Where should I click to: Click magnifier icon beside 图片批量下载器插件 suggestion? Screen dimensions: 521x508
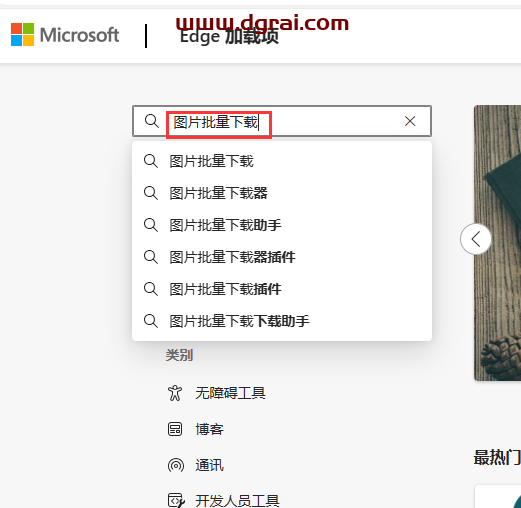tap(151, 257)
